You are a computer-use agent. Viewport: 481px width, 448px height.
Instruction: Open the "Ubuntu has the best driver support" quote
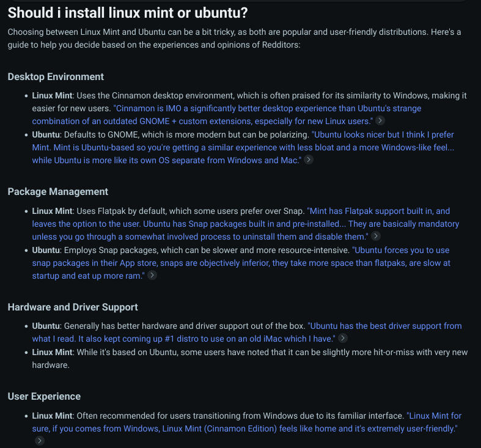(247, 332)
